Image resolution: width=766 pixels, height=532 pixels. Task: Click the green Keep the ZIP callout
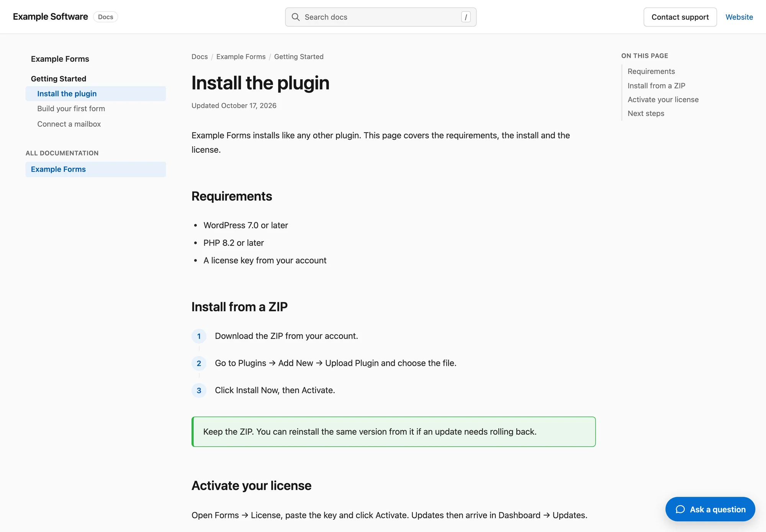(x=394, y=432)
